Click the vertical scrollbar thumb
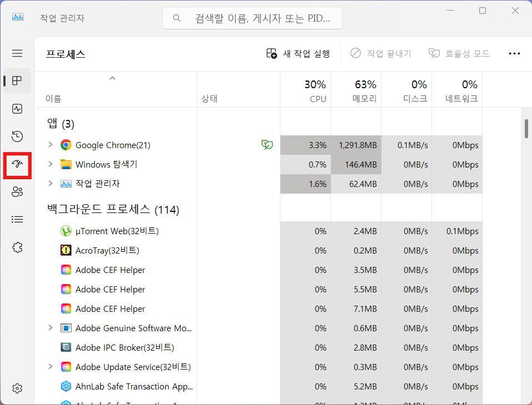This screenshot has height=405, width=532. [526, 129]
